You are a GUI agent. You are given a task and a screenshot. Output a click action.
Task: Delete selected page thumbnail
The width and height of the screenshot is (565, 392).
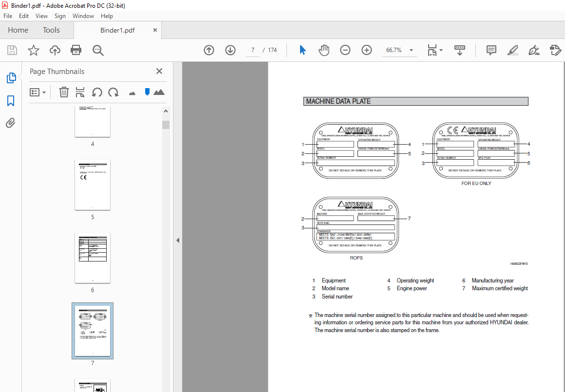tap(64, 92)
